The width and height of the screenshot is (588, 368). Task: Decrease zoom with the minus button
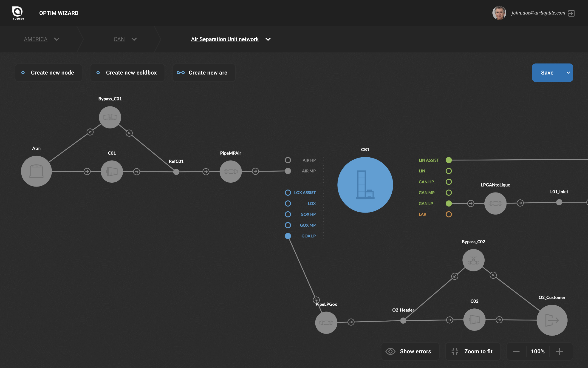pyautogui.click(x=516, y=351)
